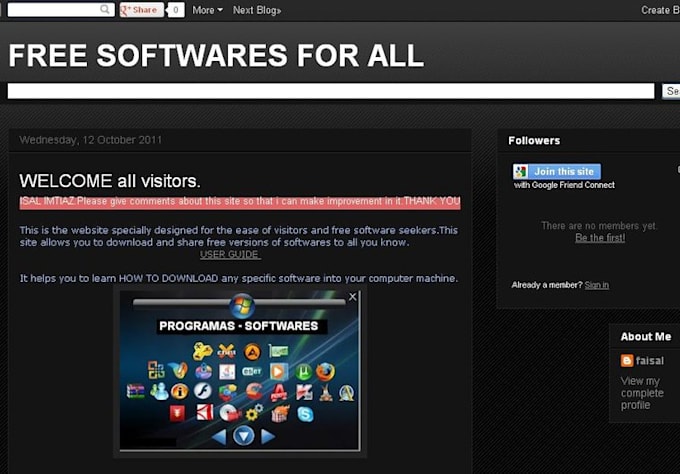
Task: Click the Windows orb logo
Action: tap(242, 305)
